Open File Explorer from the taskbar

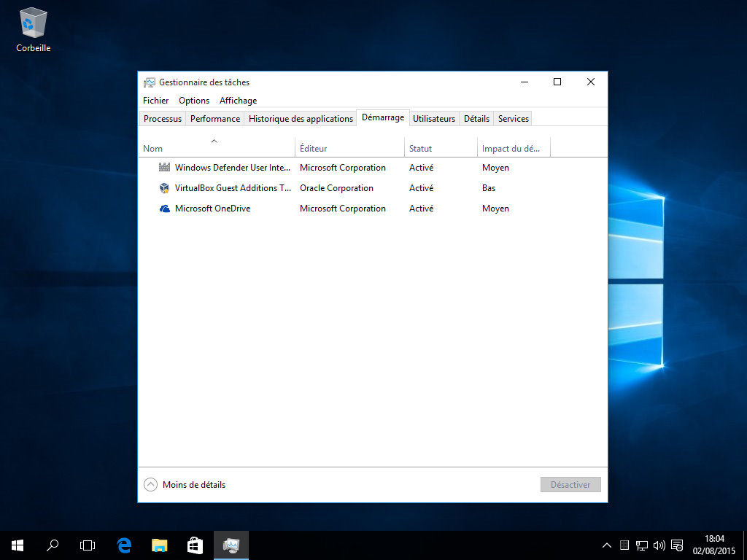point(160,545)
